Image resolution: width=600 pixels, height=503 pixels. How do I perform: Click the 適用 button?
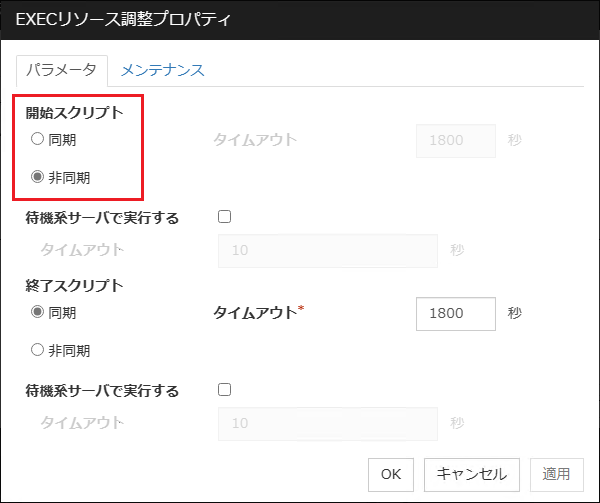pyautogui.click(x=556, y=473)
